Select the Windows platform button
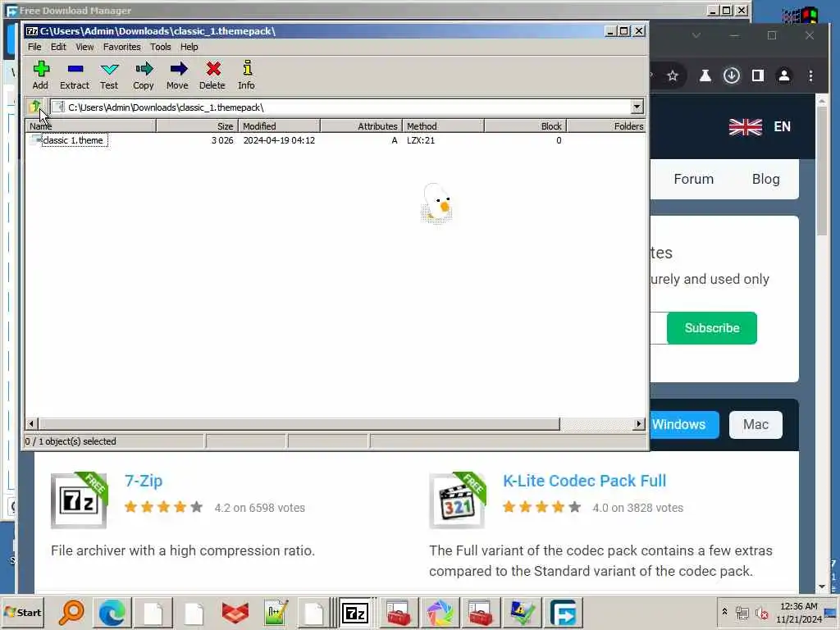Screen dimensions: 840x630 tap(684, 424)
